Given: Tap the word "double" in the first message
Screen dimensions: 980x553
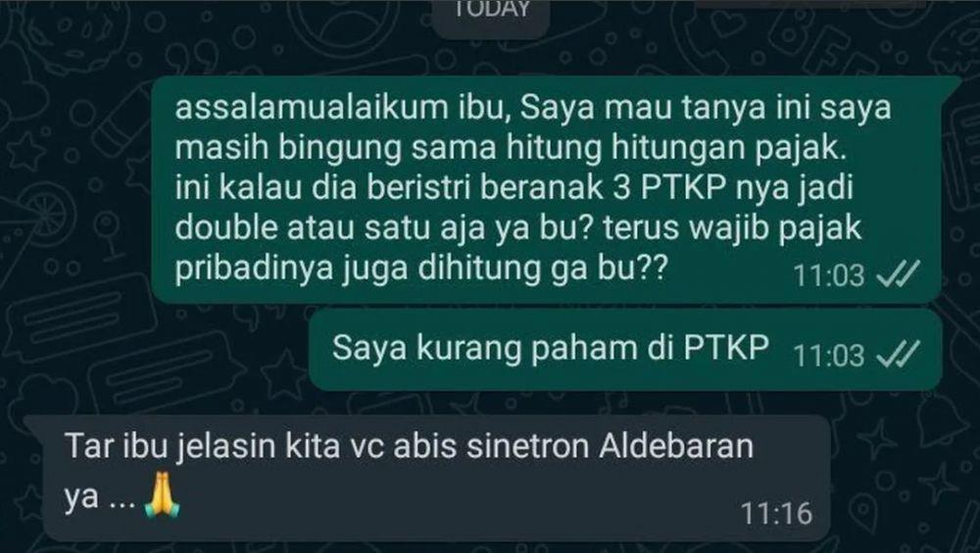Looking at the screenshot, I should point(226,228).
